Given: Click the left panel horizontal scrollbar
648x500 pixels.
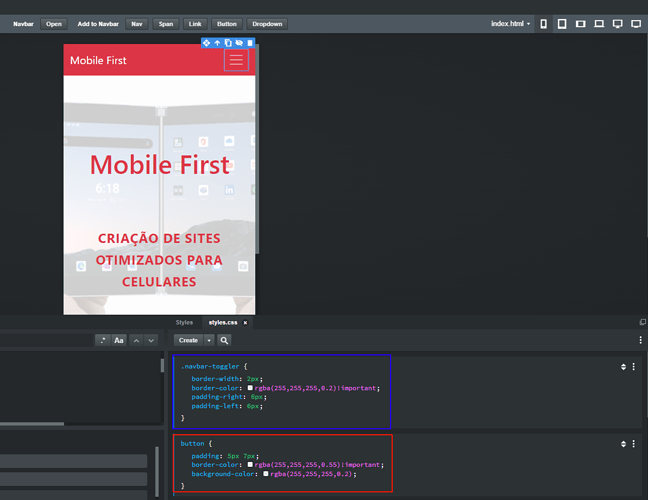Looking at the screenshot, I should [x=32, y=424].
